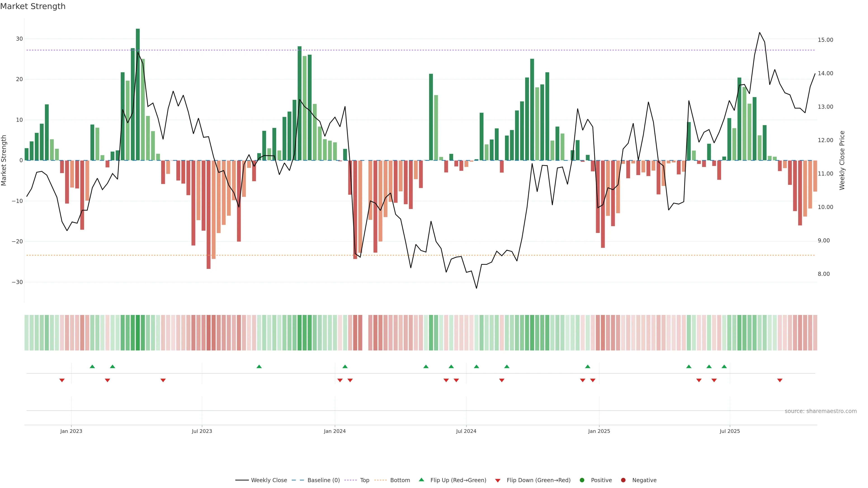Image resolution: width=868 pixels, height=488 pixels.
Task: Click the green Positive legend dot
Action: coord(582,480)
